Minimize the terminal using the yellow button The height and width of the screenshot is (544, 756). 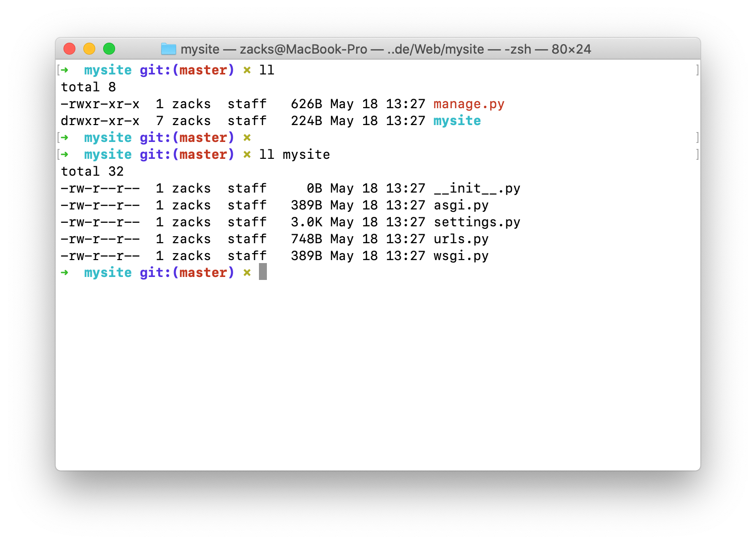(89, 49)
